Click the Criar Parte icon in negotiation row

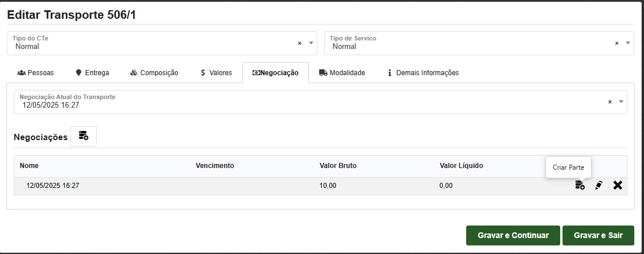tap(580, 185)
